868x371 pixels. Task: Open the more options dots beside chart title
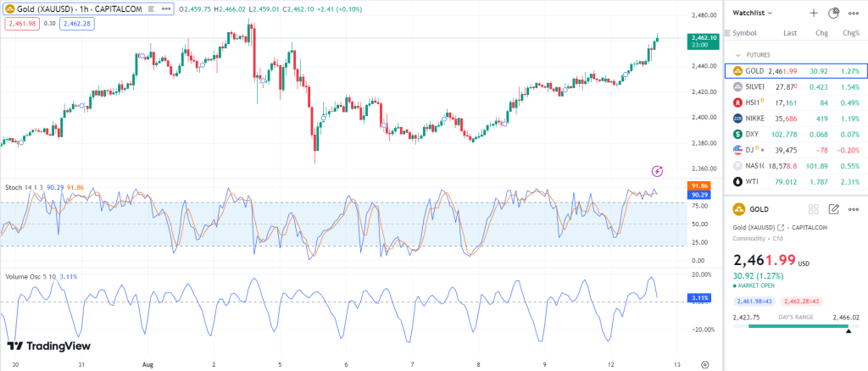click(x=165, y=9)
